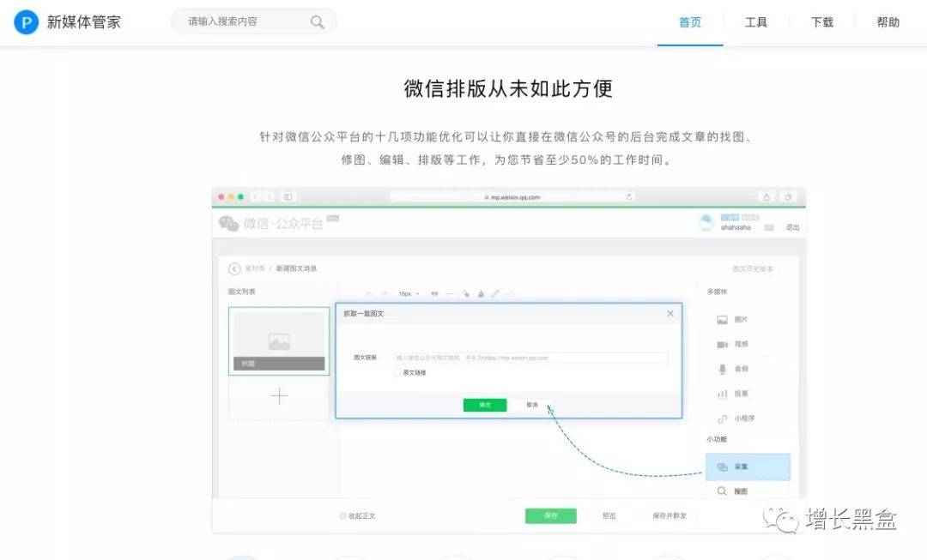Click the headline 微信排版从未如此方便
The width and height of the screenshot is (927, 560).
(508, 88)
